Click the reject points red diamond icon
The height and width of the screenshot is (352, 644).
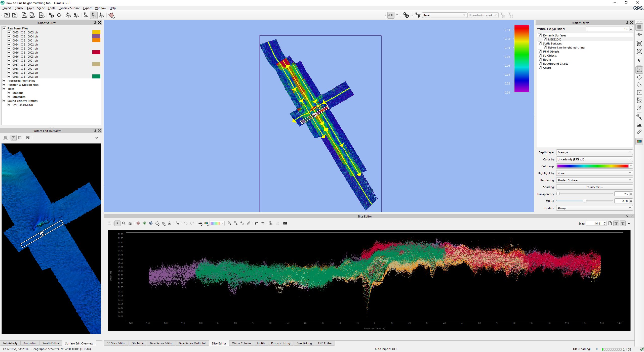[x=138, y=223]
